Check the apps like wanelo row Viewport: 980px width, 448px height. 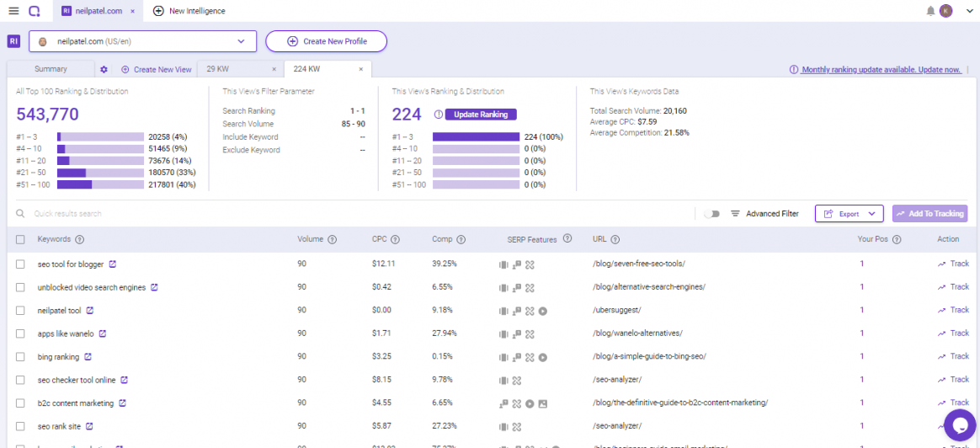(x=20, y=333)
